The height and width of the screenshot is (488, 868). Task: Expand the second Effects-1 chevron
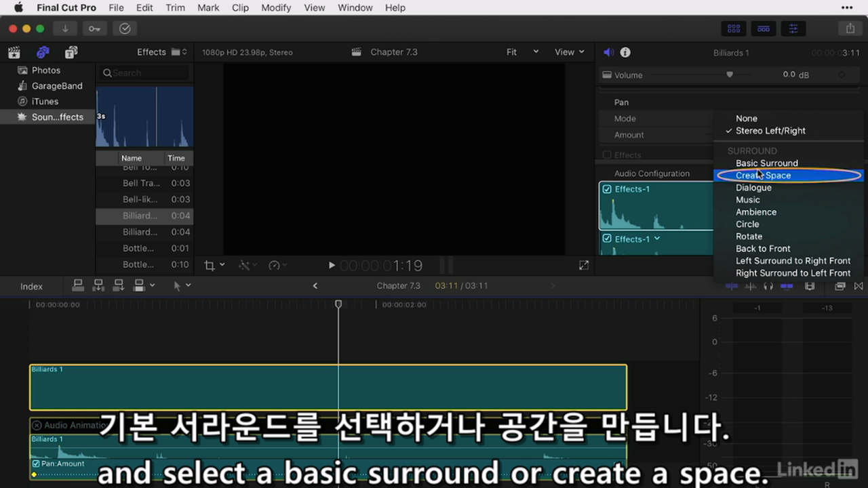pos(656,239)
